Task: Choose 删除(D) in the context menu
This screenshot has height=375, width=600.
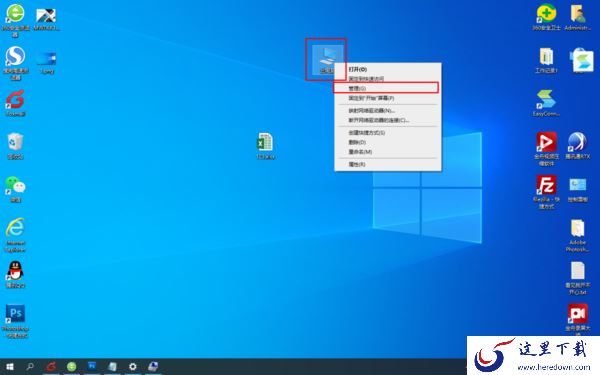Action: pos(387,142)
